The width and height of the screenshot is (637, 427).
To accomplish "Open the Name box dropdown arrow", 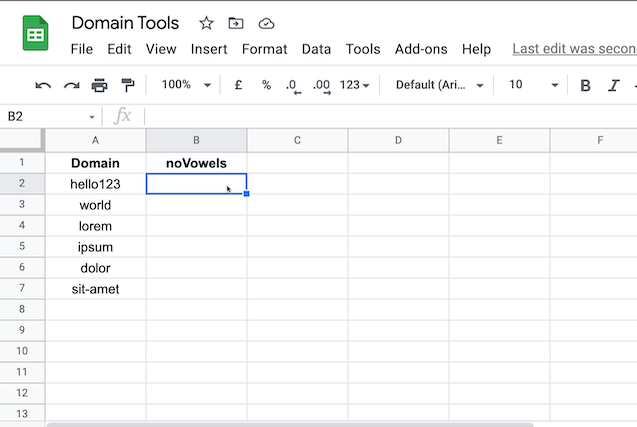I will [92, 117].
